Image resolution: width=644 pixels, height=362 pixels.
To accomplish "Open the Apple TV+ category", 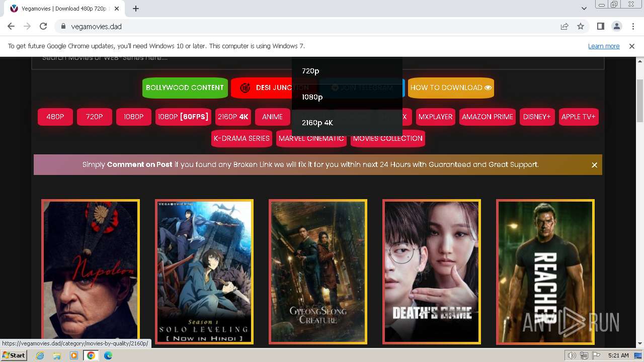I will tap(579, 117).
